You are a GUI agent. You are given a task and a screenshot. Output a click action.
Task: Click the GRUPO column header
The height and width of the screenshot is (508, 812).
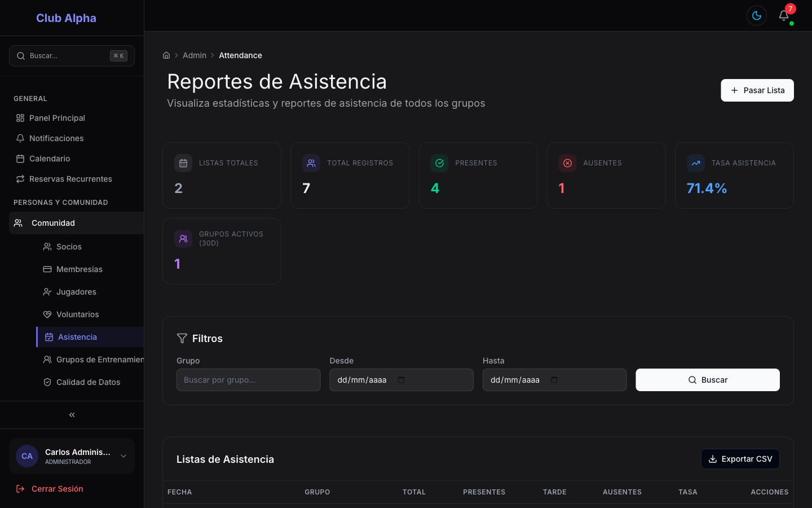click(317, 492)
